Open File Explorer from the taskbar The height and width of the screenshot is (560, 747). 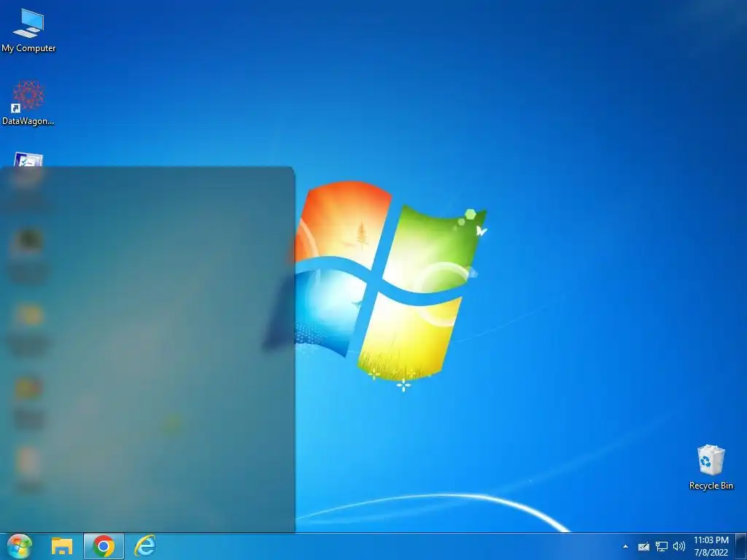[x=62, y=546]
